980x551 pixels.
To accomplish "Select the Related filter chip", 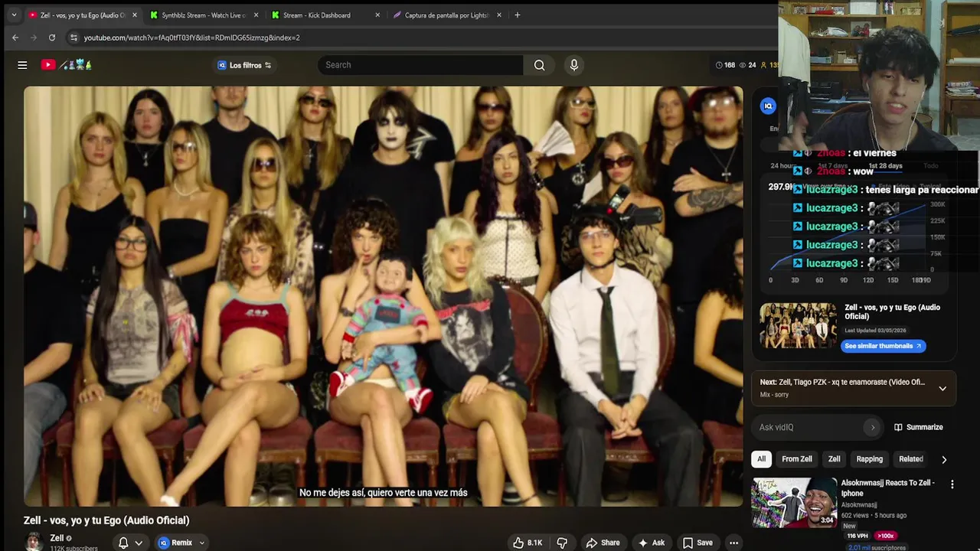I will pos(910,459).
